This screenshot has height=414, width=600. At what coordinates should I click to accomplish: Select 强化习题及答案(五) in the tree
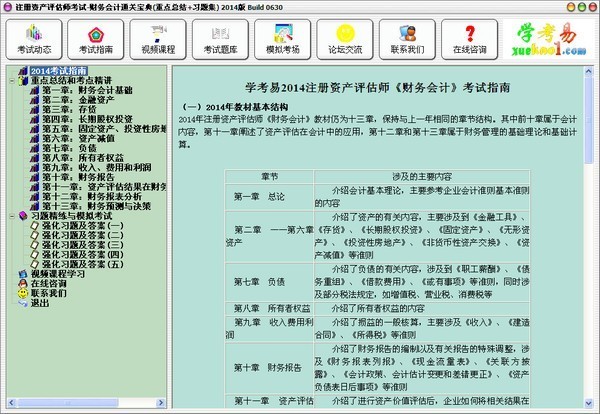(x=82, y=263)
